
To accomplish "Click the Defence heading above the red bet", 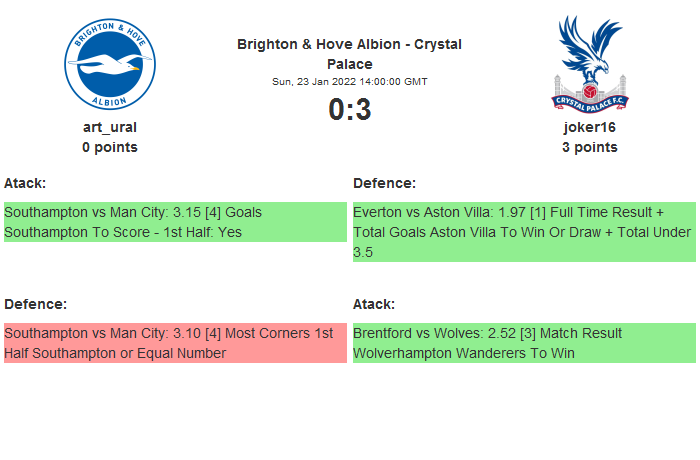I will [35, 303].
